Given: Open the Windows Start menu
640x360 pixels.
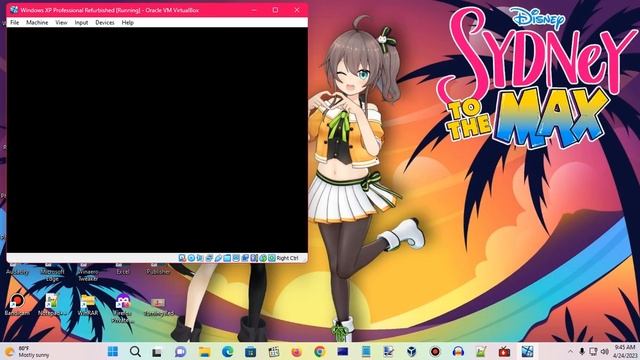Looking at the screenshot, I should click(x=113, y=351).
